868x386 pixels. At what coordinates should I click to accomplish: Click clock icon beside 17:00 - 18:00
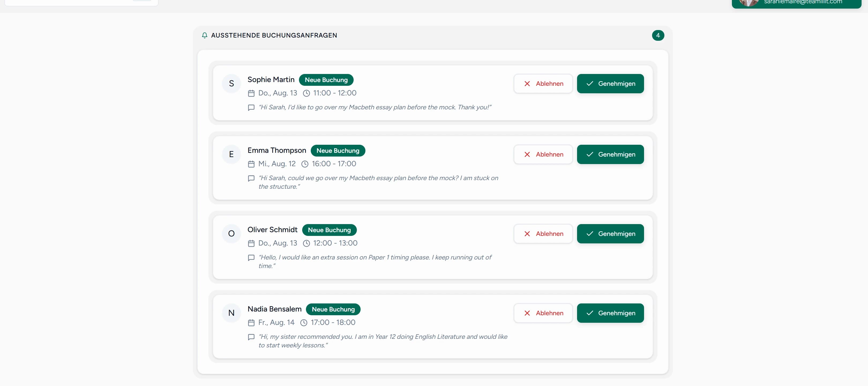pyautogui.click(x=304, y=323)
